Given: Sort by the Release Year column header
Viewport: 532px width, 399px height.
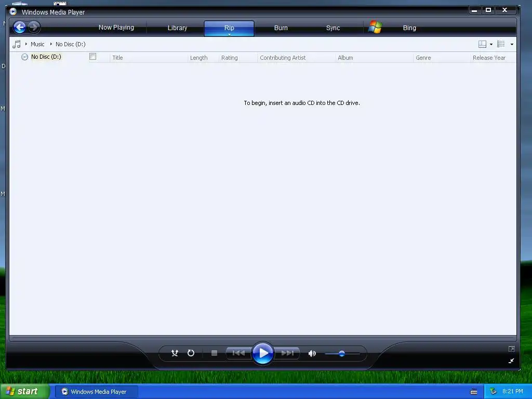Looking at the screenshot, I should pos(493,58).
